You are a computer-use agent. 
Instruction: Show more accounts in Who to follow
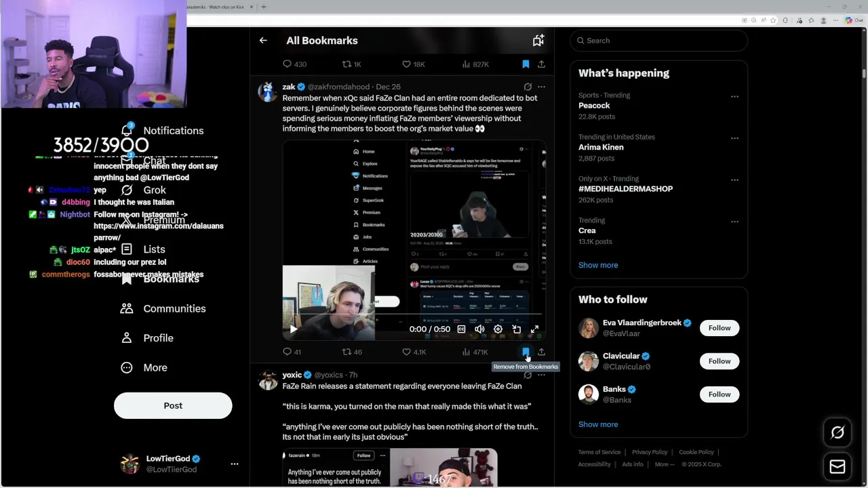(598, 424)
